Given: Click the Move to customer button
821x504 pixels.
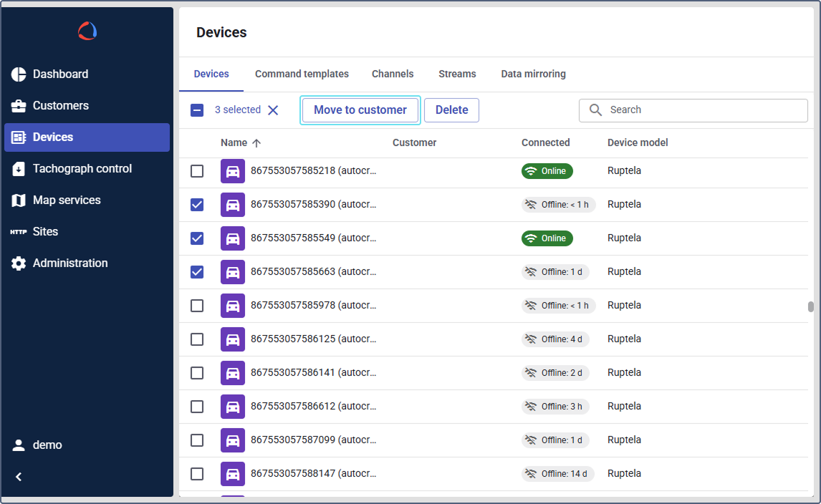Looking at the screenshot, I should 360,110.
